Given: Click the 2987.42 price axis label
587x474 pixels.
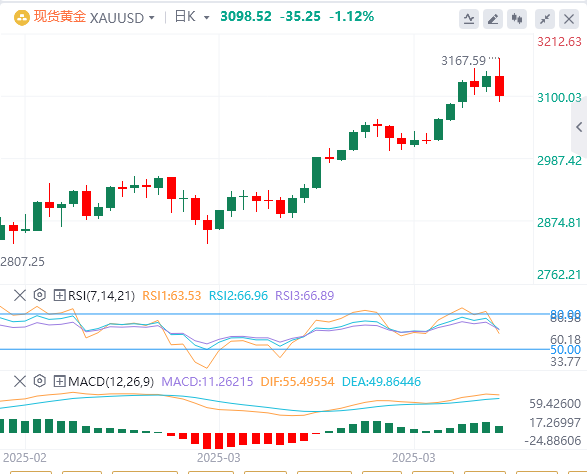Looking at the screenshot, I should [559, 161].
